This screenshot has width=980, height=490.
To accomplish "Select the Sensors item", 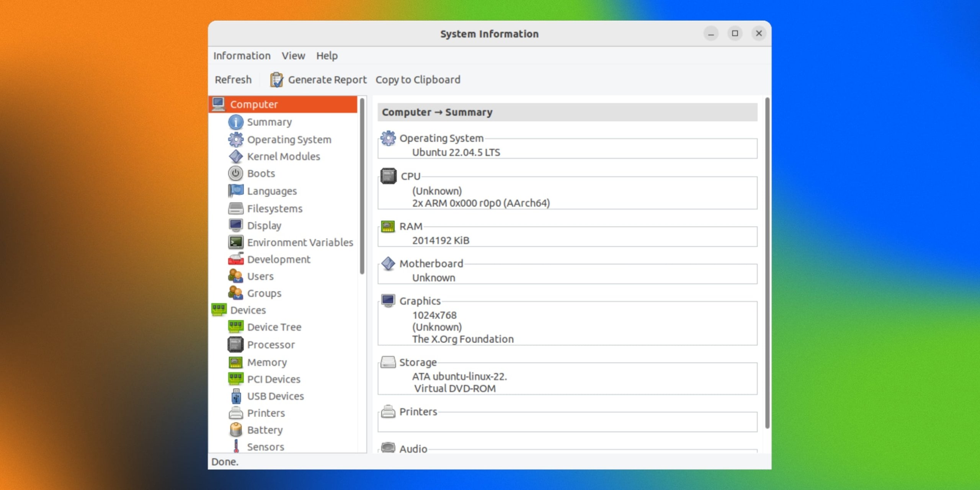I will pos(265,446).
